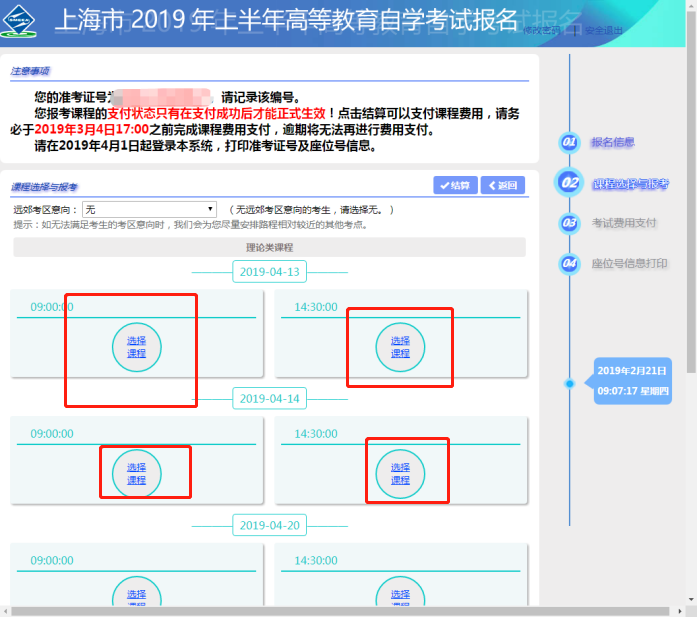
Task: Click 修改密码 in the header
Action: pyautogui.click(x=541, y=31)
